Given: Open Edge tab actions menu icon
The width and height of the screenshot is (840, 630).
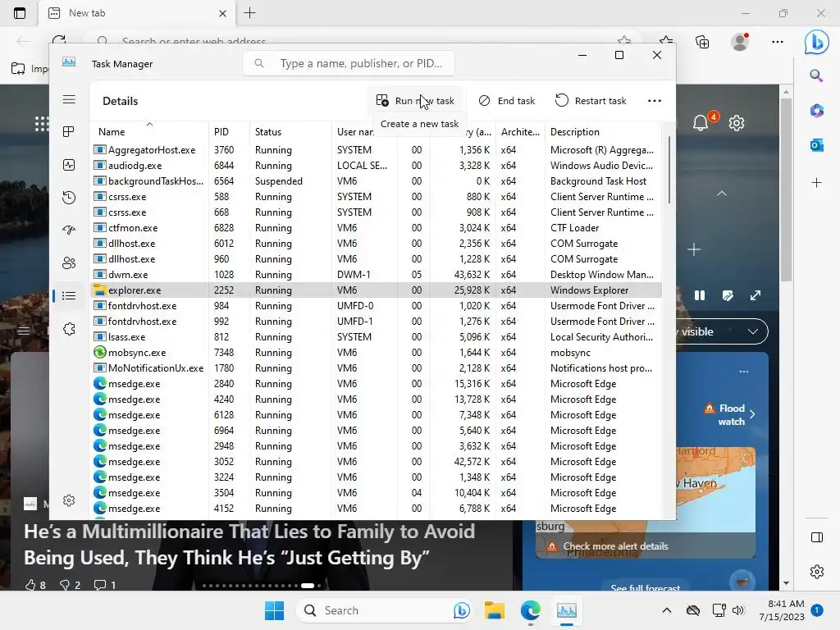Looking at the screenshot, I should [x=20, y=13].
